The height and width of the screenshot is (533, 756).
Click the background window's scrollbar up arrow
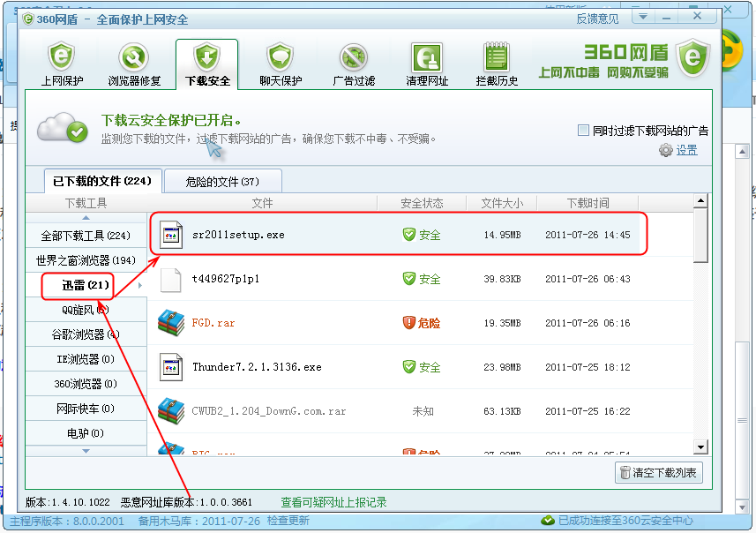tap(743, 152)
